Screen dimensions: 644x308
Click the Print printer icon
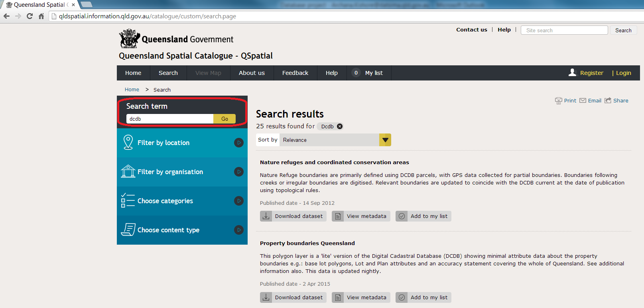tap(558, 101)
